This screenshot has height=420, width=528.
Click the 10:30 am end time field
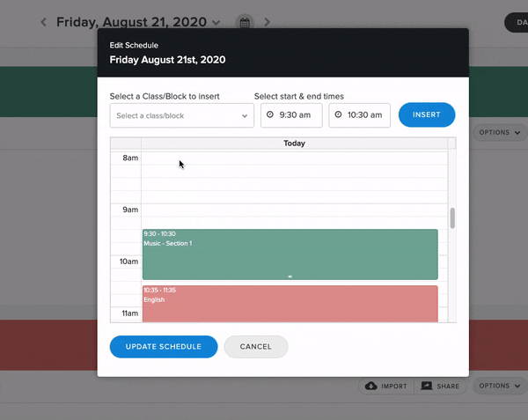pos(360,115)
